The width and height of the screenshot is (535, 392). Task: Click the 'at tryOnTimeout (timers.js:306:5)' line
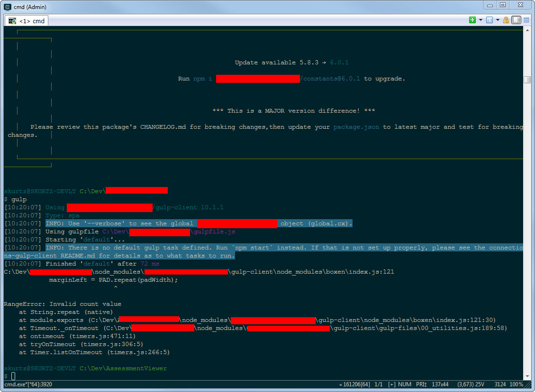tap(81, 344)
